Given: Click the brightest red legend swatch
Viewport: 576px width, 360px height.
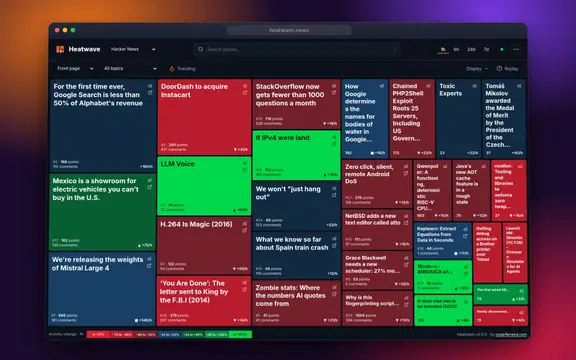Looking at the screenshot, I should click(x=98, y=335).
